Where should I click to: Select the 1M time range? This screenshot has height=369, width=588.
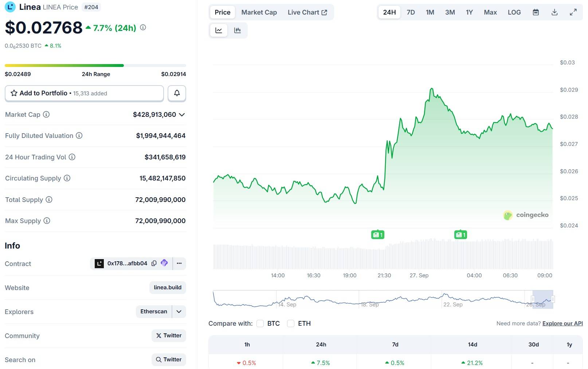click(x=430, y=12)
